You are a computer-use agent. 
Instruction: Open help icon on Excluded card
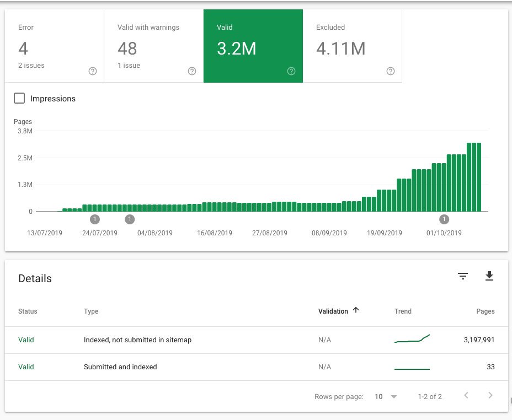tap(391, 71)
